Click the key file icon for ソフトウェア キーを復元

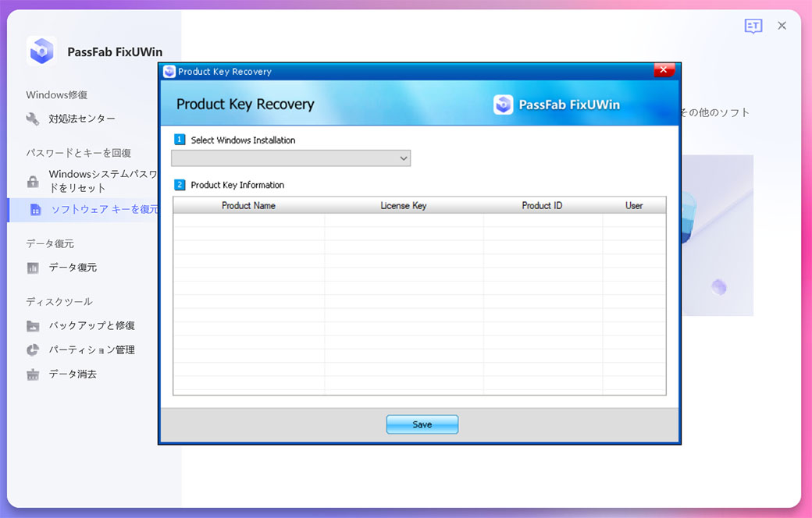coord(35,210)
